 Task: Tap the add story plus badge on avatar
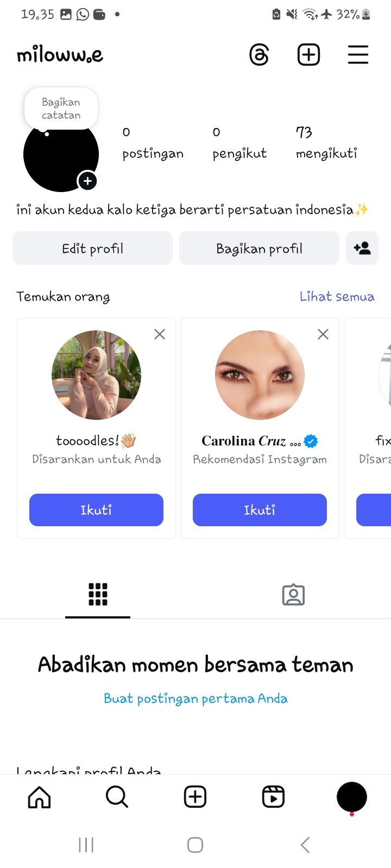[87, 181]
